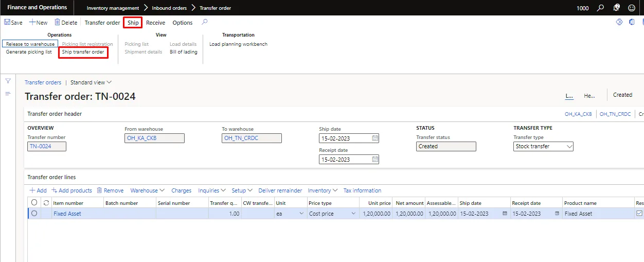Click the Delete trash icon
The width and height of the screenshot is (644, 262).
(x=58, y=23)
